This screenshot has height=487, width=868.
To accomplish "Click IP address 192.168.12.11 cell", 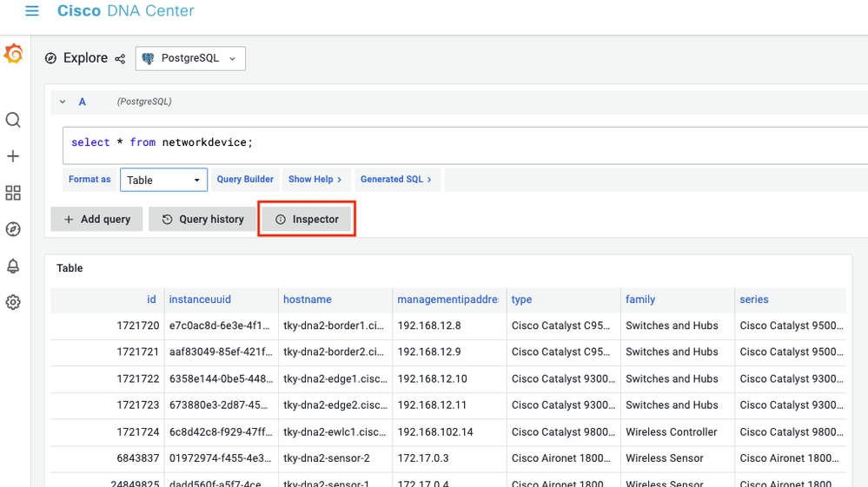I will [x=449, y=405].
